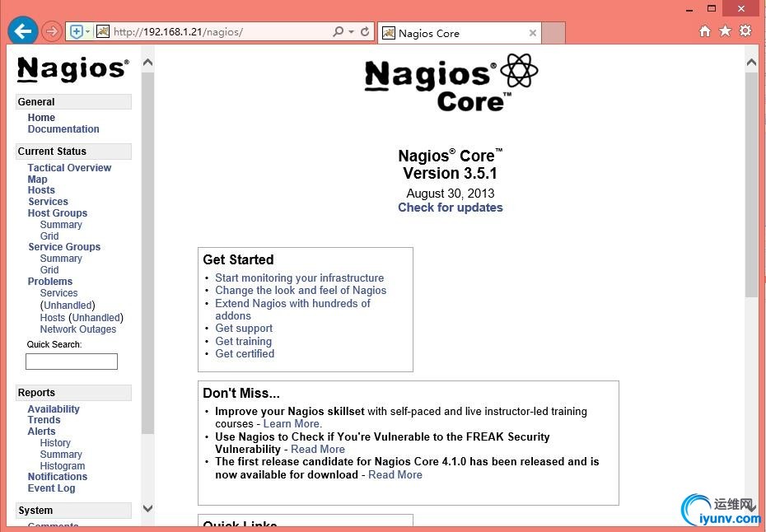Click Check for updates link
The width and height of the screenshot is (766, 532).
pyautogui.click(x=450, y=208)
